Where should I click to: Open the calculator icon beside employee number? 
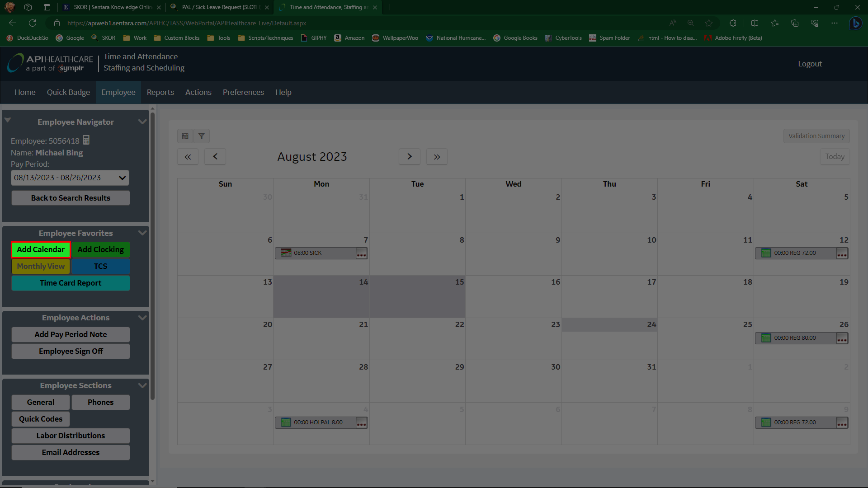pos(86,141)
